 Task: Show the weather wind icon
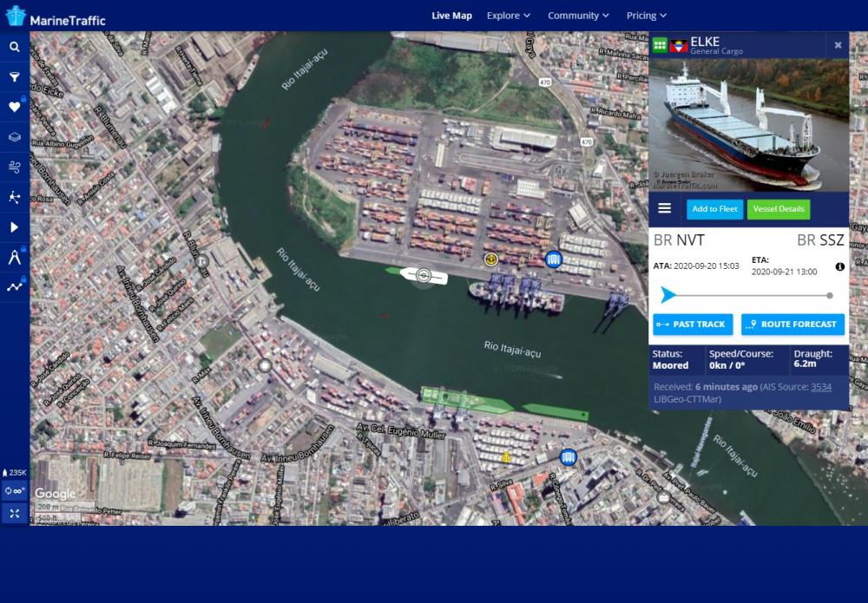15,167
